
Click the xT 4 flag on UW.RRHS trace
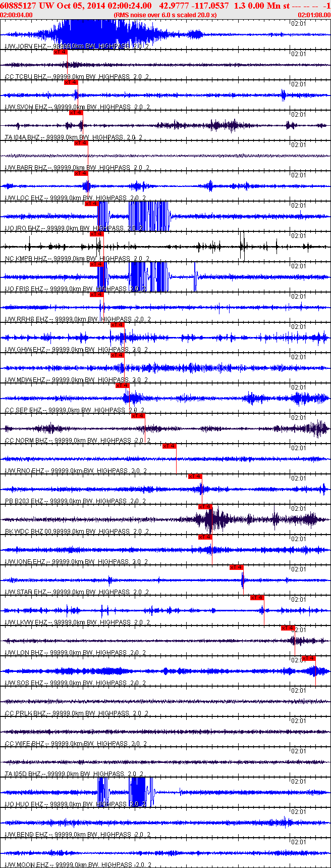(96, 295)
